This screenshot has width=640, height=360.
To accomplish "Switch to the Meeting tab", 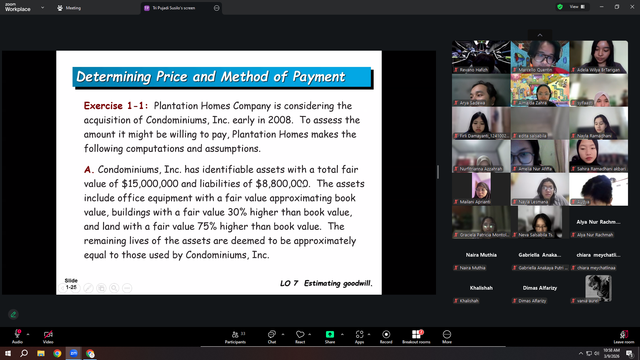I will (x=69, y=8).
